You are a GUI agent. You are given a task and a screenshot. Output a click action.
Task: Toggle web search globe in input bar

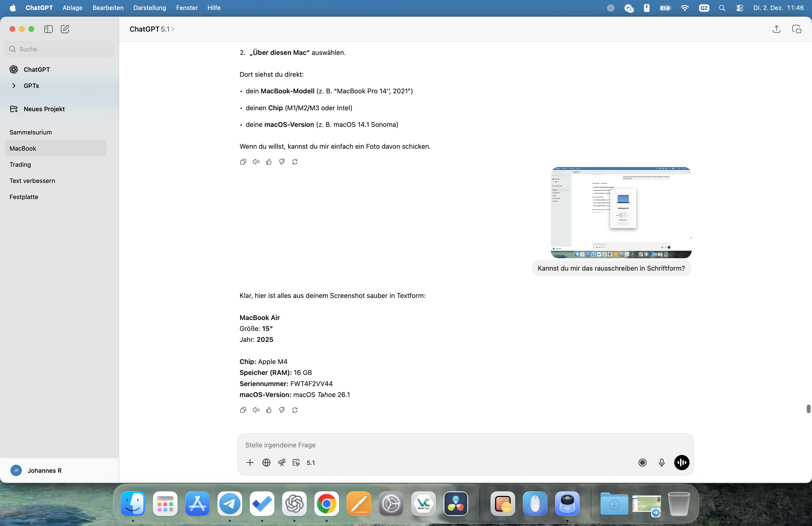click(266, 463)
